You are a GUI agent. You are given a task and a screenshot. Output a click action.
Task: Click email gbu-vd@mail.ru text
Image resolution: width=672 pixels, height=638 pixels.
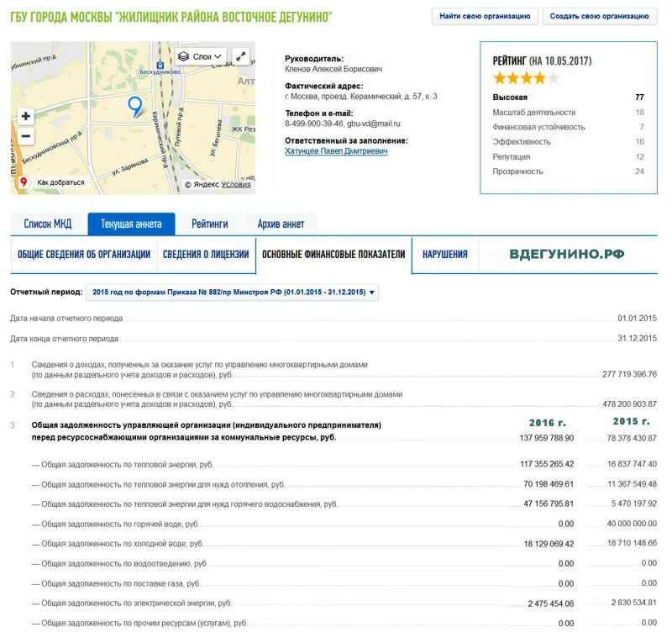[373, 124]
